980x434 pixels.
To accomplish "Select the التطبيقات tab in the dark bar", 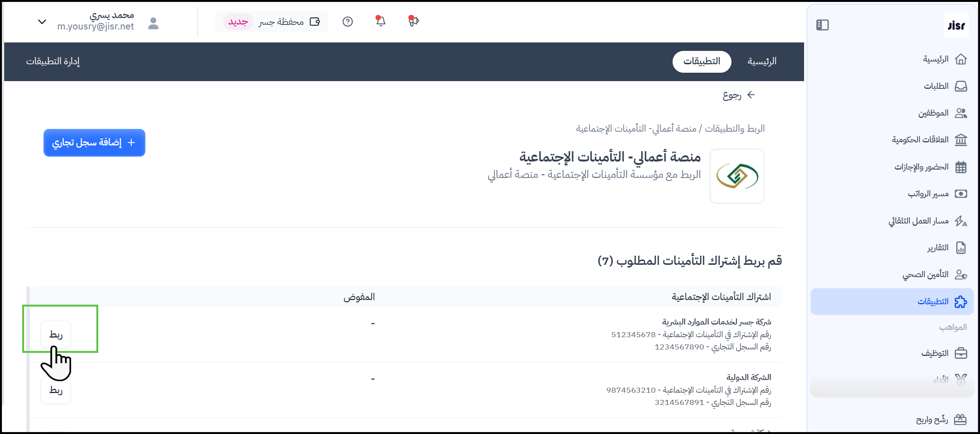I will click(x=702, y=61).
